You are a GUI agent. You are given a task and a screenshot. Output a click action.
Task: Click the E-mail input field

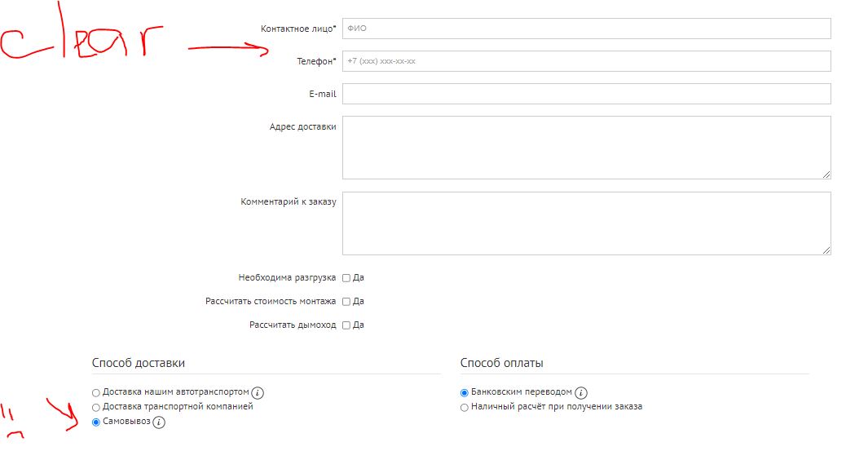click(586, 94)
